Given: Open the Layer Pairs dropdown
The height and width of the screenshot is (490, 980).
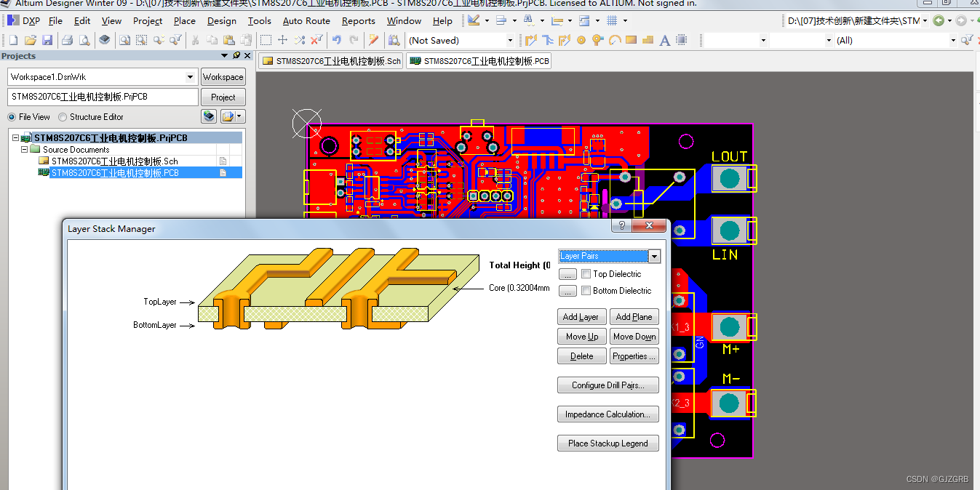Looking at the screenshot, I should 654,256.
